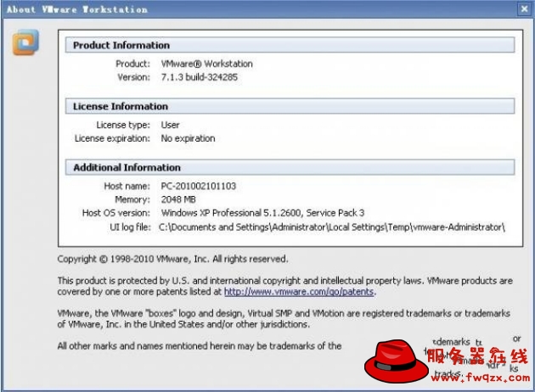This screenshot has width=535, height=392.
Task: Click the Windows XP Professional host OS value
Action: 262,213
